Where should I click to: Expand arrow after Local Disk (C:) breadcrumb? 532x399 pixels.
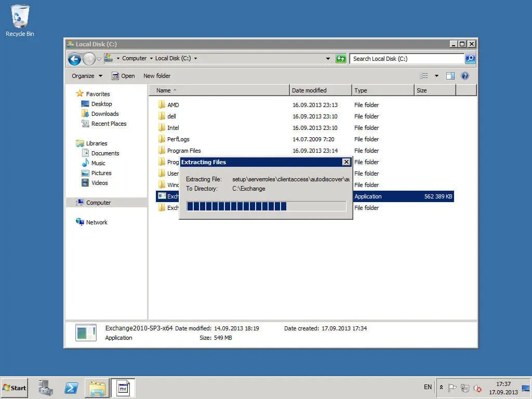(x=195, y=58)
